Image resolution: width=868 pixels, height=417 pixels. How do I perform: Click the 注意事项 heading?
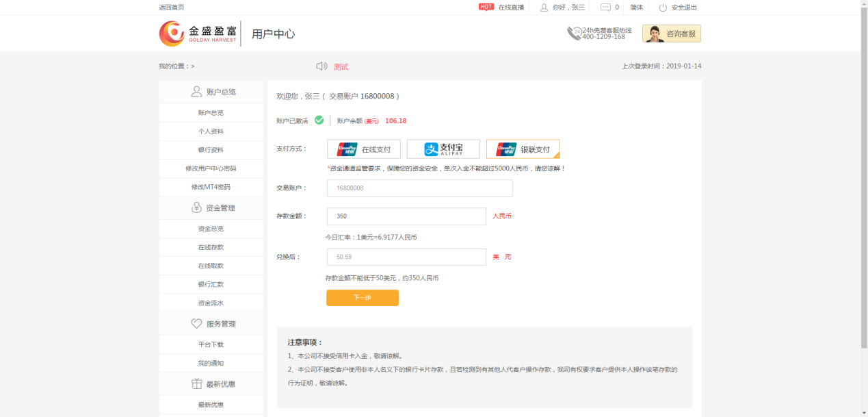pyautogui.click(x=305, y=342)
